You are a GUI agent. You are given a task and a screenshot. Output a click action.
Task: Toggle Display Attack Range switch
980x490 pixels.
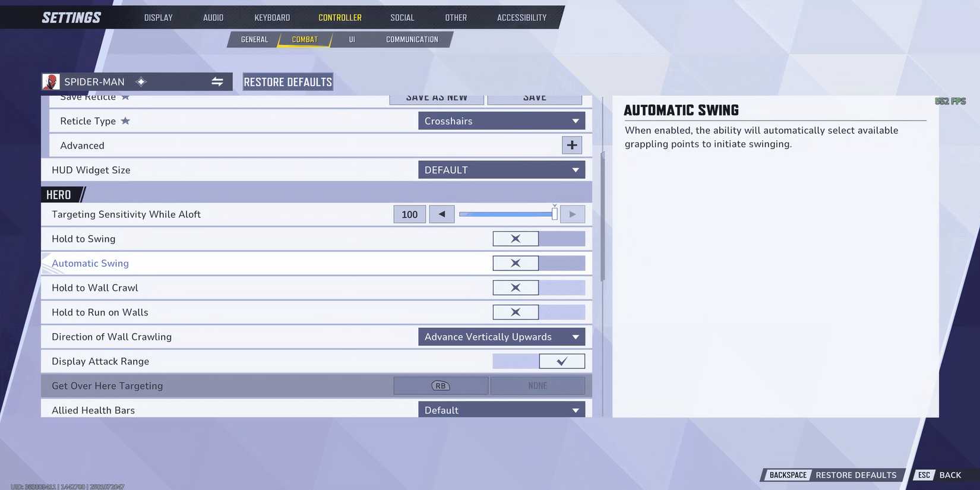[539, 361]
